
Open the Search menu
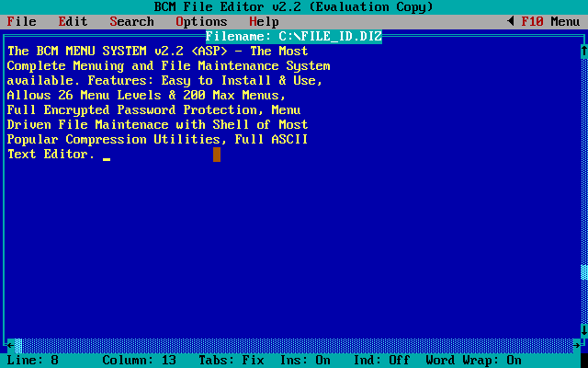[x=131, y=21]
